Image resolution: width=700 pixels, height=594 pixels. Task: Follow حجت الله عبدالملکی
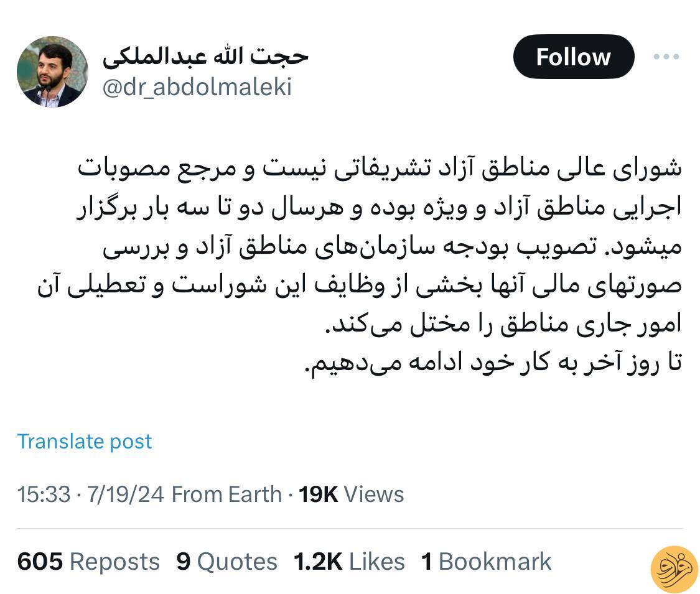[x=572, y=57]
